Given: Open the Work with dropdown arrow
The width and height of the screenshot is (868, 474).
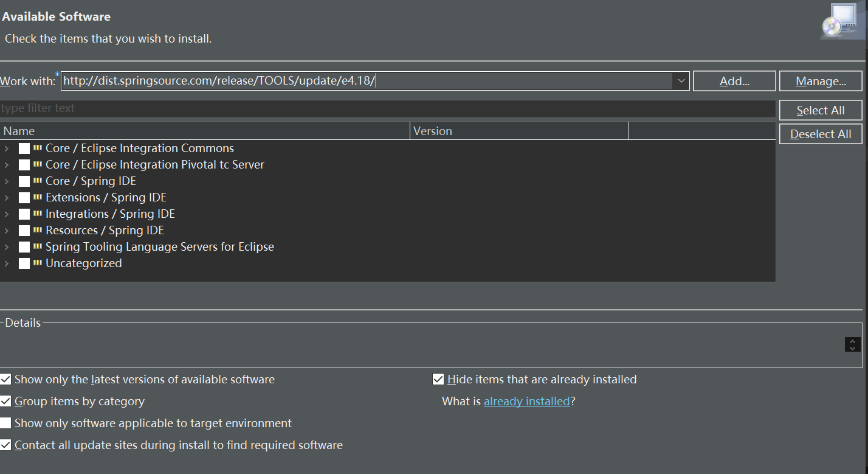Looking at the screenshot, I should click(680, 81).
